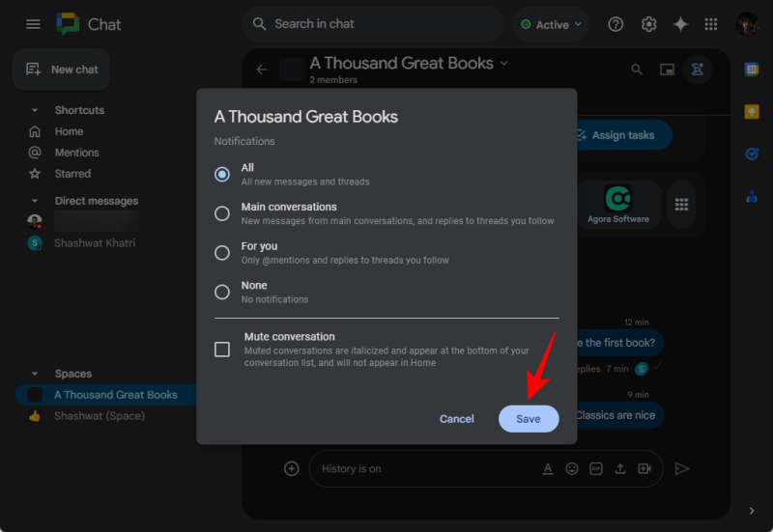773x532 pixels.
Task: Click the circled header icon next to the pop-out icon
Action: coord(697,70)
